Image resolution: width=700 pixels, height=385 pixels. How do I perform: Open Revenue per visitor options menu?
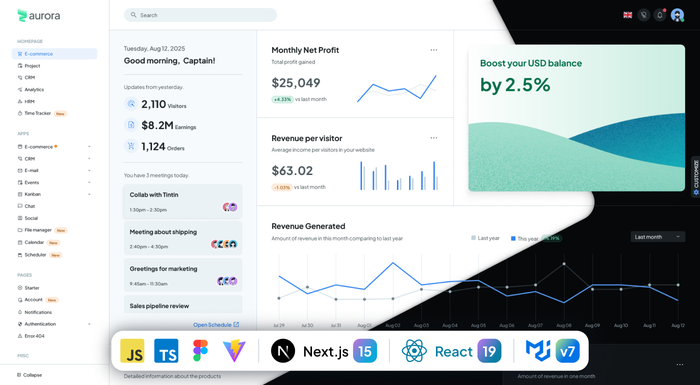coord(433,138)
